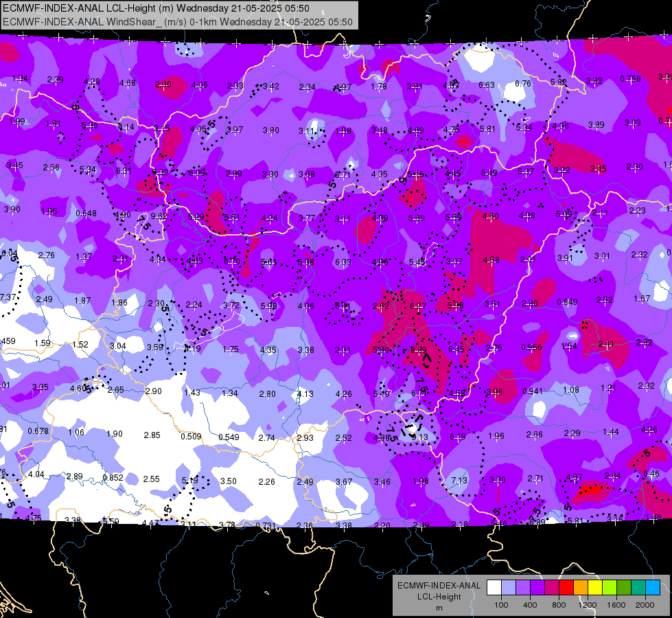The image size is (672, 618).
Task: Click the wind shear value 2.90
Action: 154,391
